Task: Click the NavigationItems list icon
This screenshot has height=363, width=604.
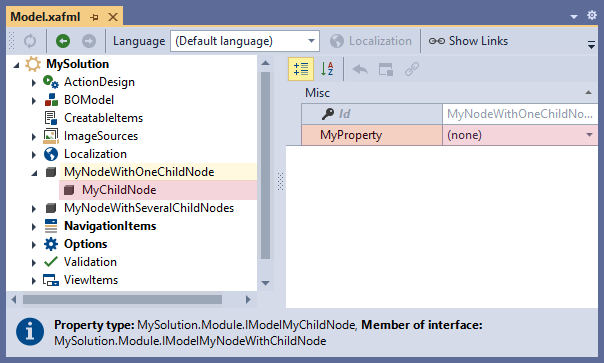Action: pyautogui.click(x=51, y=226)
